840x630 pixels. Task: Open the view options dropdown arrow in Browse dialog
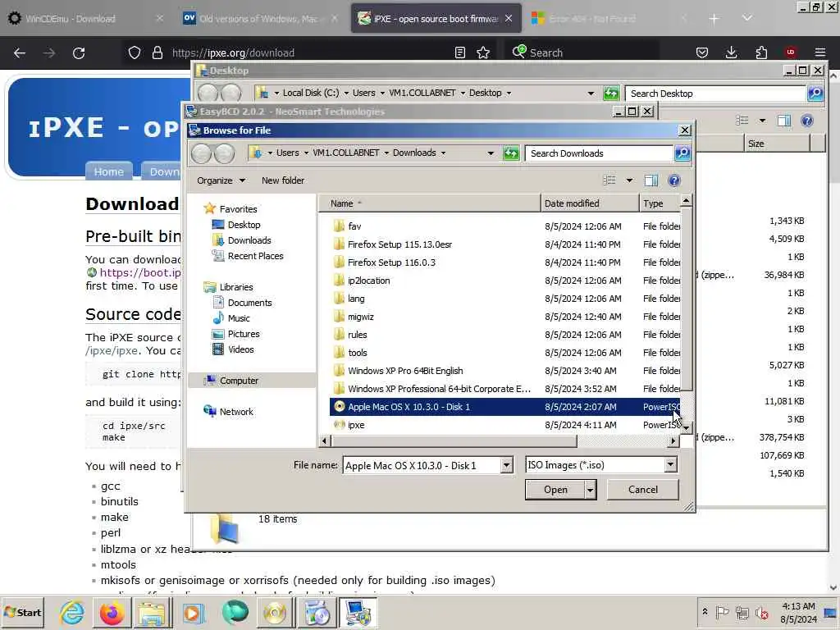pyautogui.click(x=629, y=180)
